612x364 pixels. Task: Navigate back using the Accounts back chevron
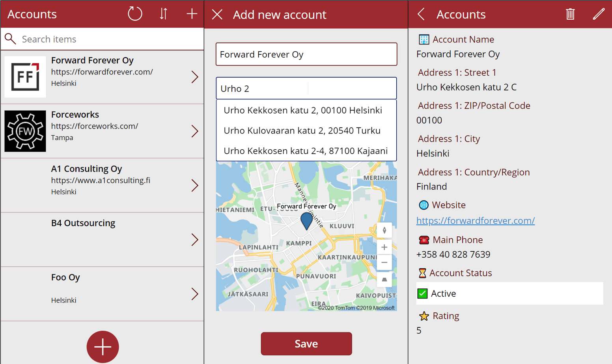pos(420,14)
